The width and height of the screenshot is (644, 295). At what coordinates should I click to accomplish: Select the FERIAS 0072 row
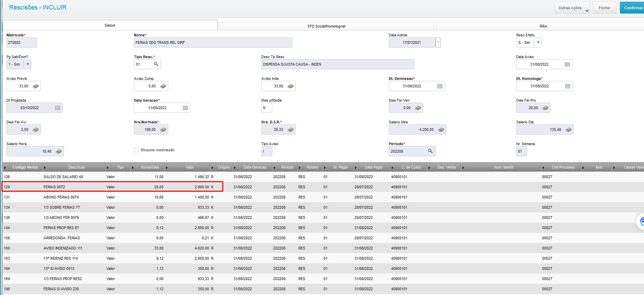323,187
